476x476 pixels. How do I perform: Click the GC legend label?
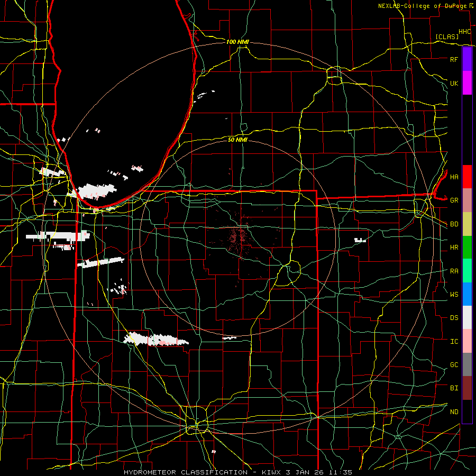pos(454,364)
